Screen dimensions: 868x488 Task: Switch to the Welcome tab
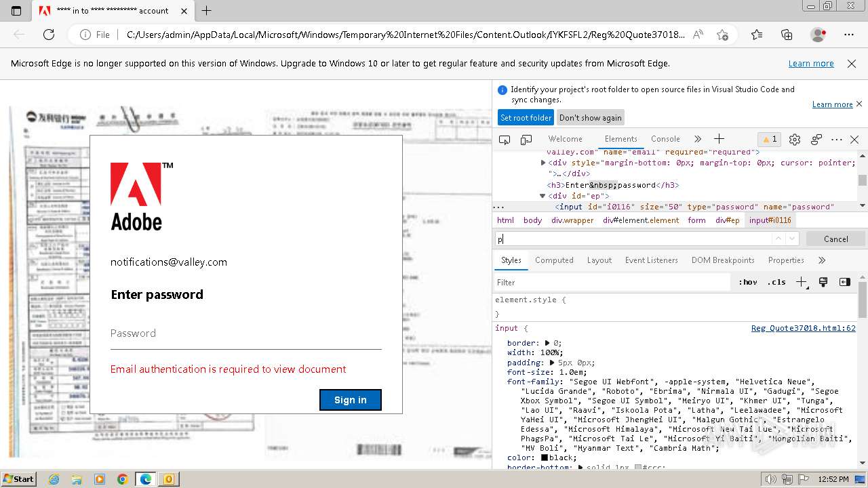(x=565, y=139)
